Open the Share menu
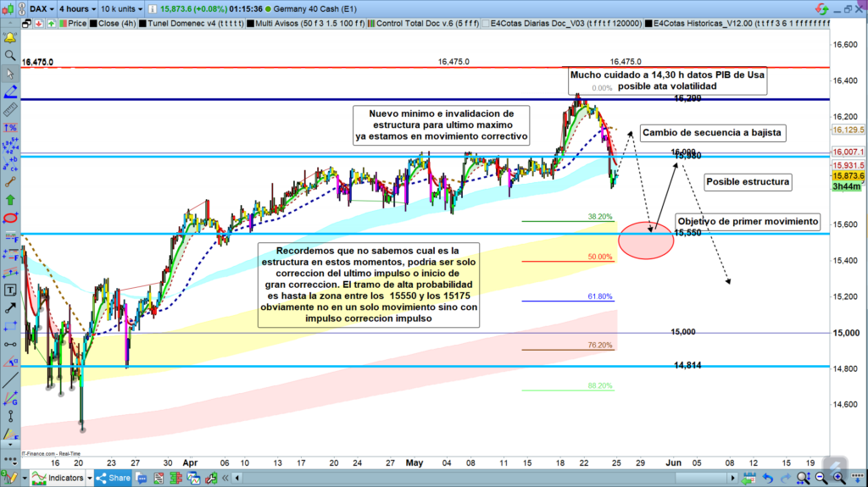The width and height of the screenshot is (868, 487). pos(113,478)
